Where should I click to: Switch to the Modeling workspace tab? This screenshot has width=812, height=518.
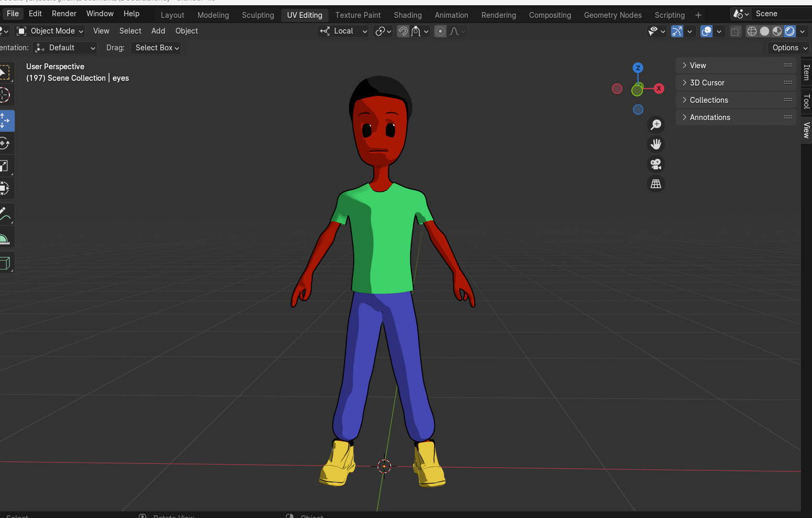pyautogui.click(x=213, y=15)
